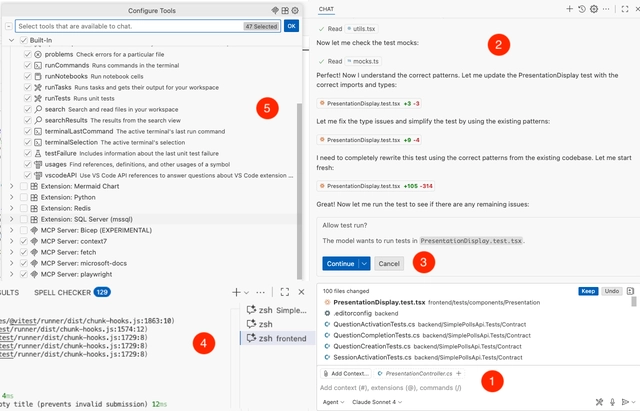This screenshot has height=411, width=640.
Task: Check the Extension: Redis checkbox
Action: point(24,208)
